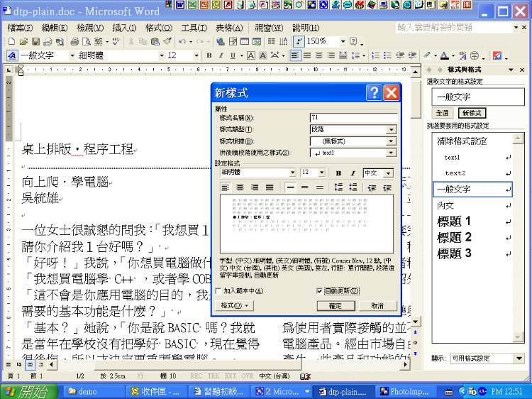Viewport: 532px width, 399px height.
Task: Click the Format Painter brush icon
Action: click(167, 41)
